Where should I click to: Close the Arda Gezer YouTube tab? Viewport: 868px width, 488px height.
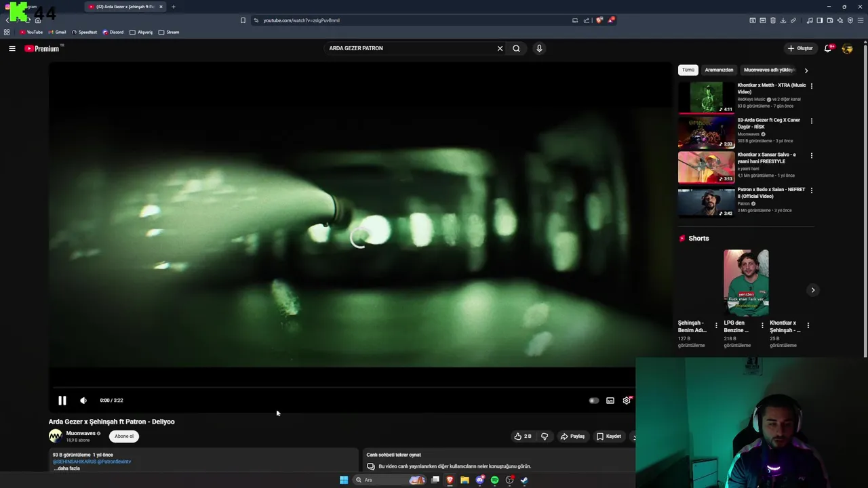point(161,7)
